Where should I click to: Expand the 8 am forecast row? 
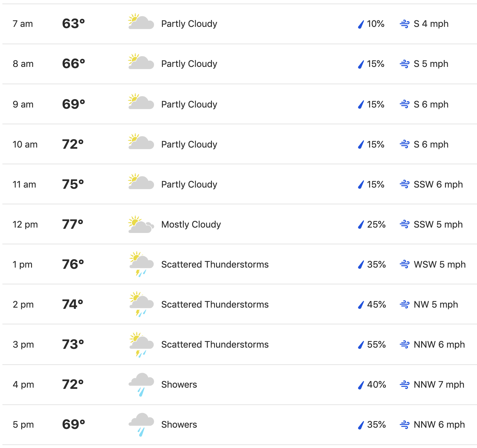(x=240, y=64)
